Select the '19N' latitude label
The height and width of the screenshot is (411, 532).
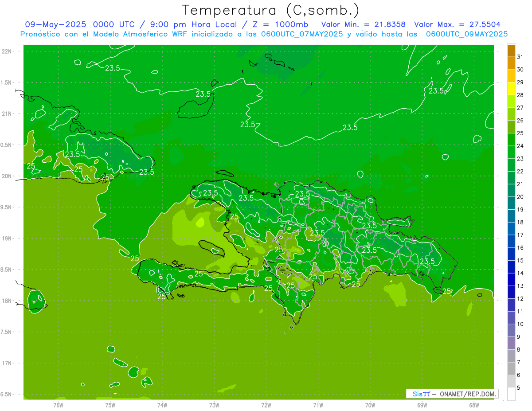[7, 239]
